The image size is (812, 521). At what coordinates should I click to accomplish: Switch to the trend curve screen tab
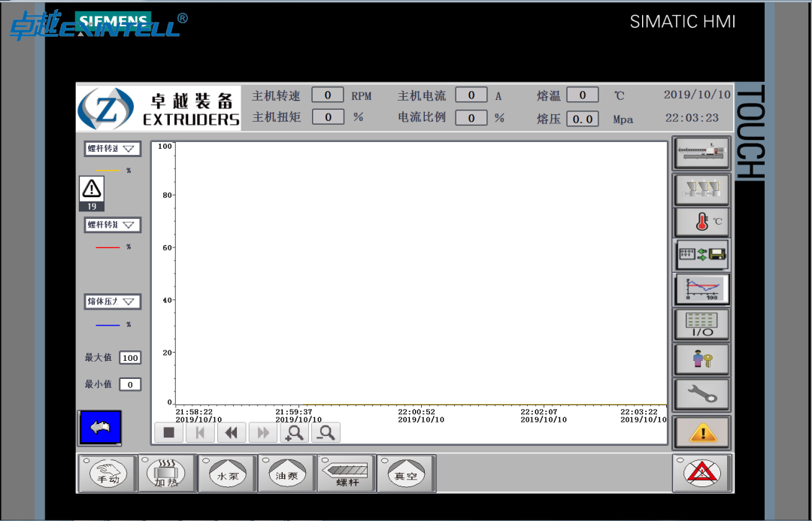(x=701, y=289)
